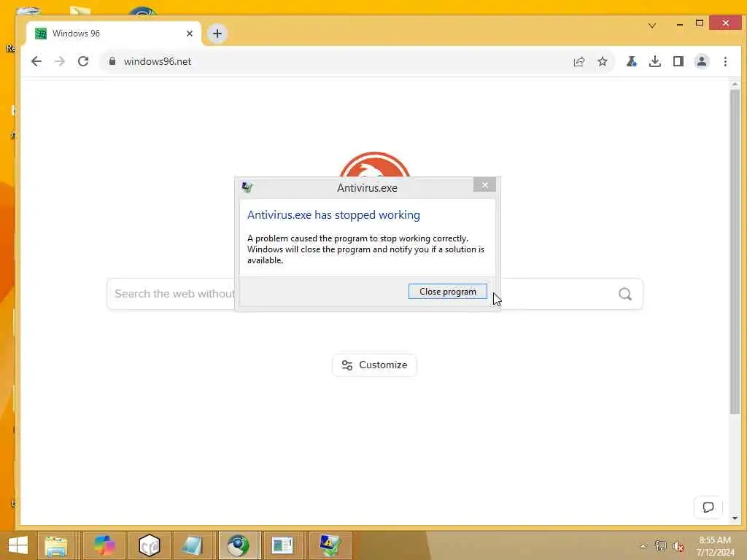Screen dimensions: 747x560
Task: Close the Antivirus.exe error dialog
Action: [x=484, y=184]
